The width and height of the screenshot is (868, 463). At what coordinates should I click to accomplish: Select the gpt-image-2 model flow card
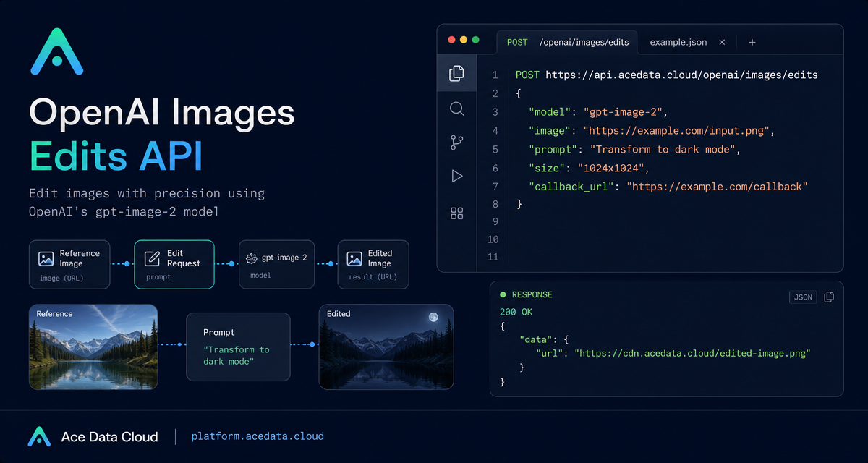(x=276, y=264)
